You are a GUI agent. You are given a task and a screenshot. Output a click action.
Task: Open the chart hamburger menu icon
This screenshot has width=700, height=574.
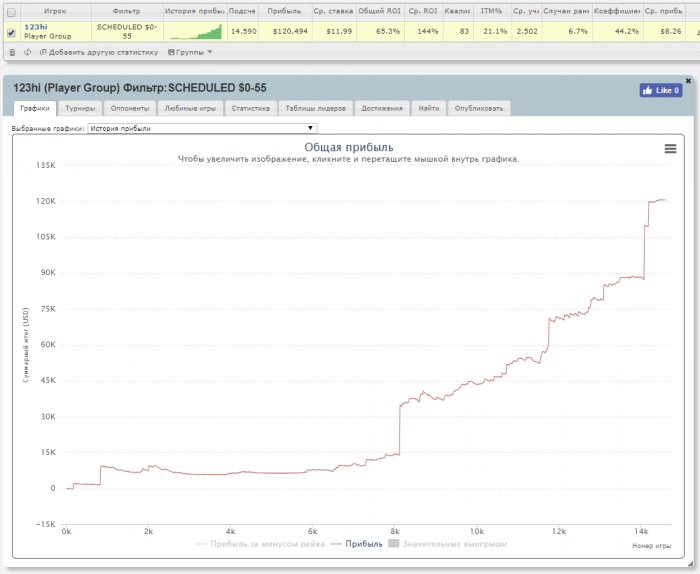(670, 148)
